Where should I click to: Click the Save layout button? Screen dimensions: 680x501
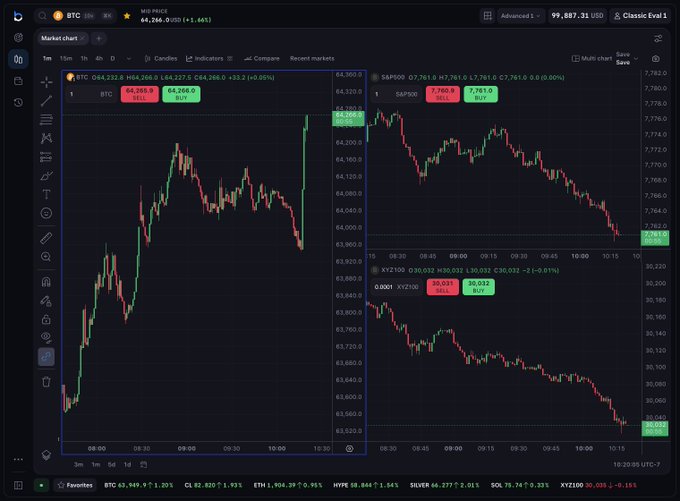pos(623,59)
